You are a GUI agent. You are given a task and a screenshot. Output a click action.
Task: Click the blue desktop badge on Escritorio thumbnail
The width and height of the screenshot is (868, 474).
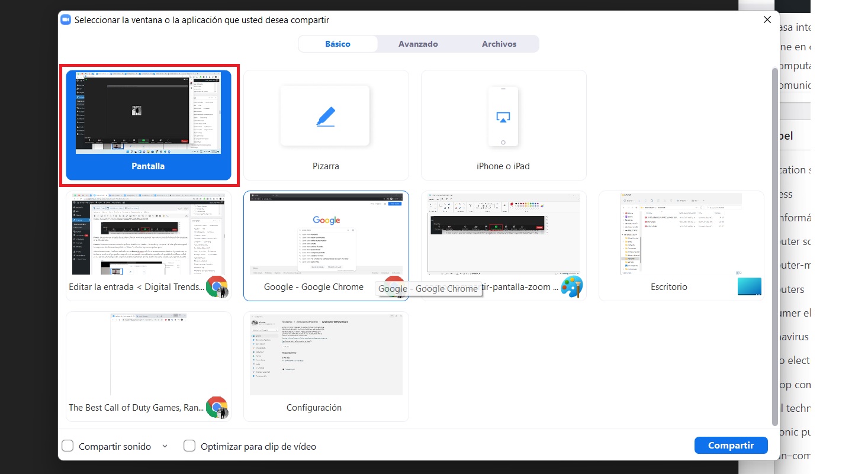(x=749, y=286)
